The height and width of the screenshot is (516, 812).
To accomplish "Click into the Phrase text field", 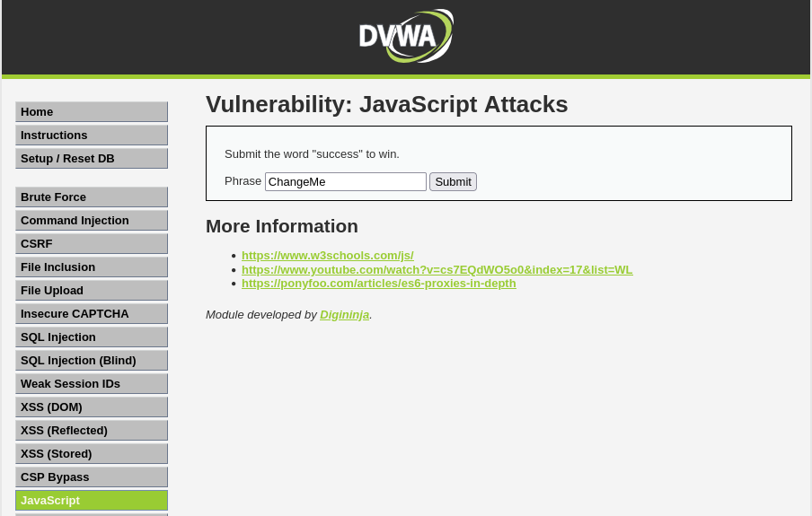I will click(345, 181).
